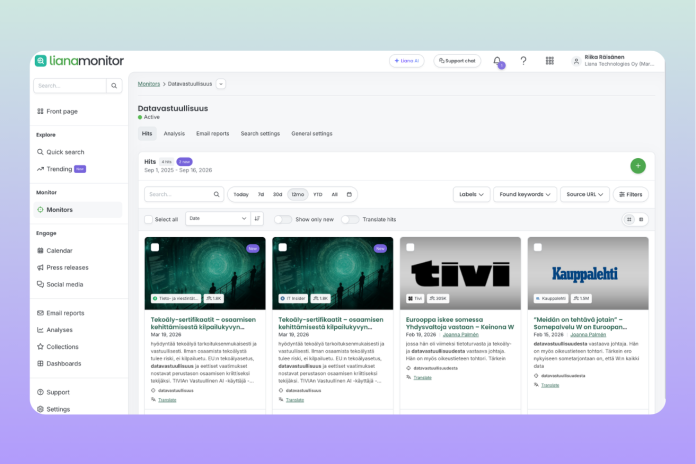
Task: Switch to list view layout icon
Action: (641, 219)
